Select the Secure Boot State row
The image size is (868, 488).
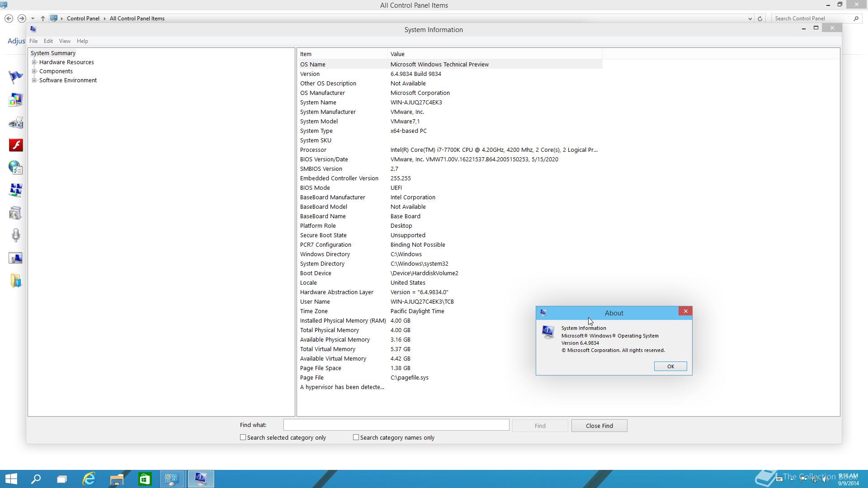pyautogui.click(x=450, y=235)
